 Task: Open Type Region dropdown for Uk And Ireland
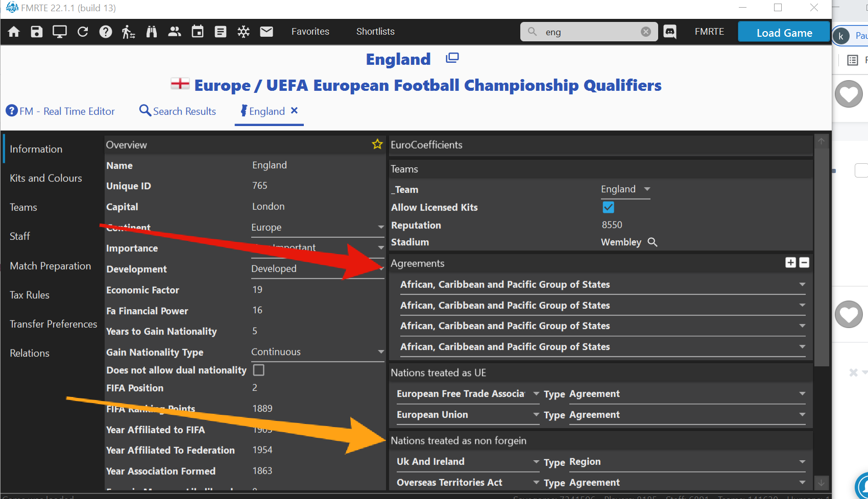tap(688, 462)
